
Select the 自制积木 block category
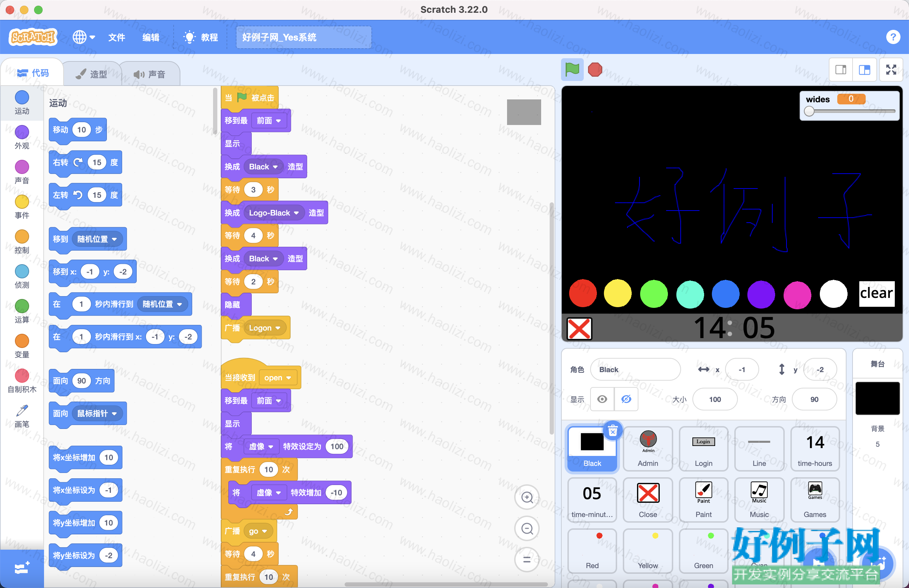point(22,381)
